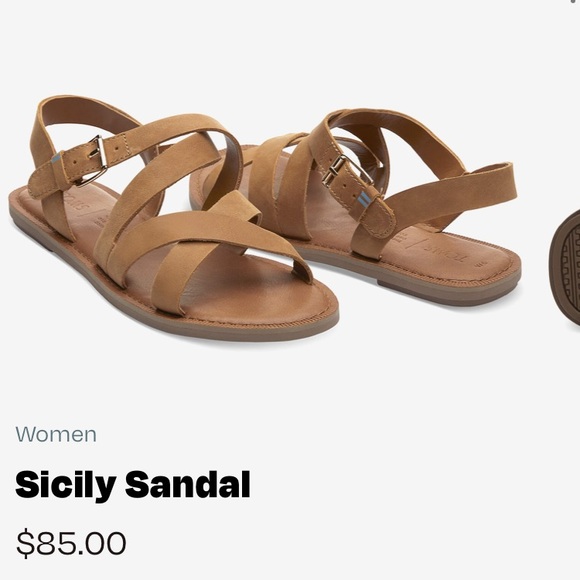Select the $85.00 price text
580x580 pixels.
[71, 543]
